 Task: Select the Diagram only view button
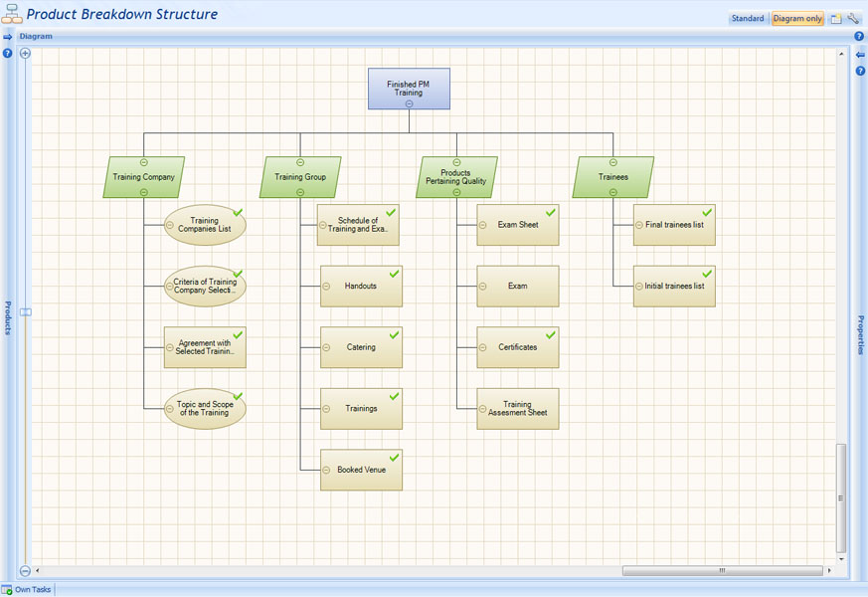[x=794, y=18]
